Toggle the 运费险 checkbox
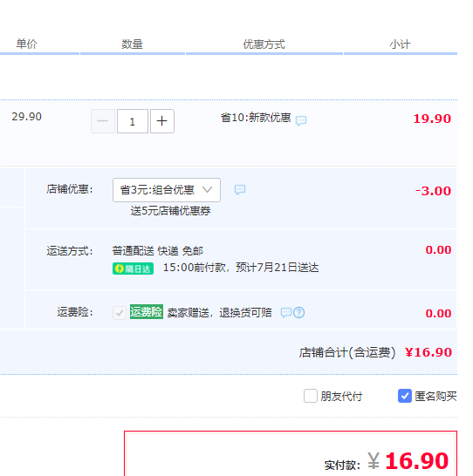The image size is (473, 476). click(x=120, y=313)
